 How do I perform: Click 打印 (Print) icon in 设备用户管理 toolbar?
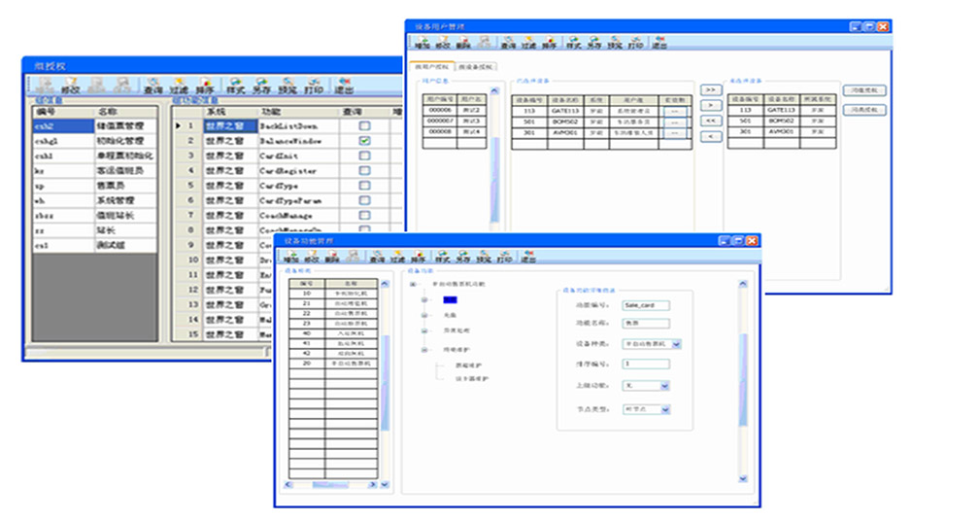pyautogui.click(x=635, y=42)
